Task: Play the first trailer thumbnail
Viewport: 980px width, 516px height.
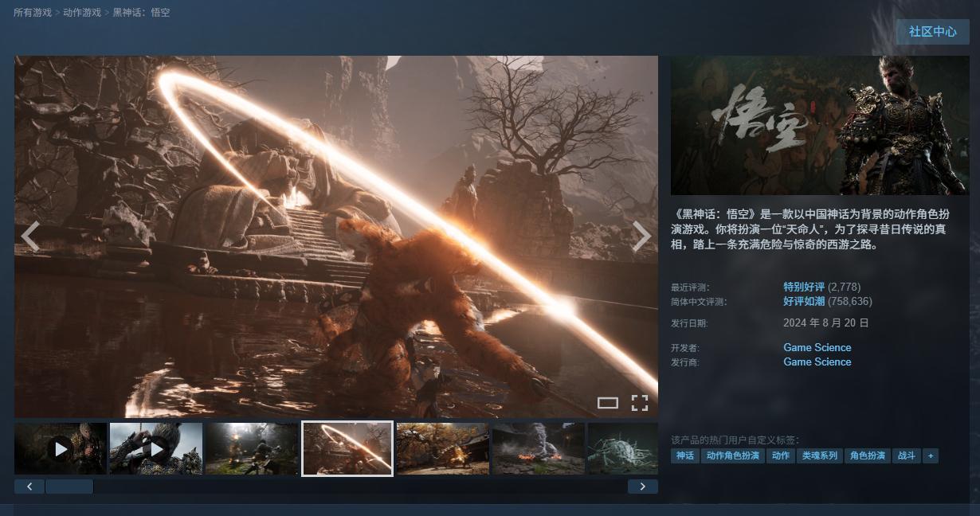Action: click(x=61, y=449)
